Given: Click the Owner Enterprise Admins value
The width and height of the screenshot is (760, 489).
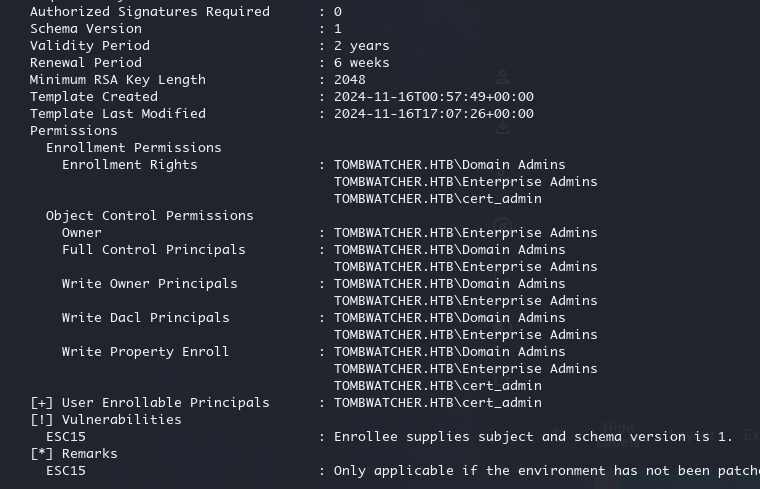Looking at the screenshot, I should [465, 233].
